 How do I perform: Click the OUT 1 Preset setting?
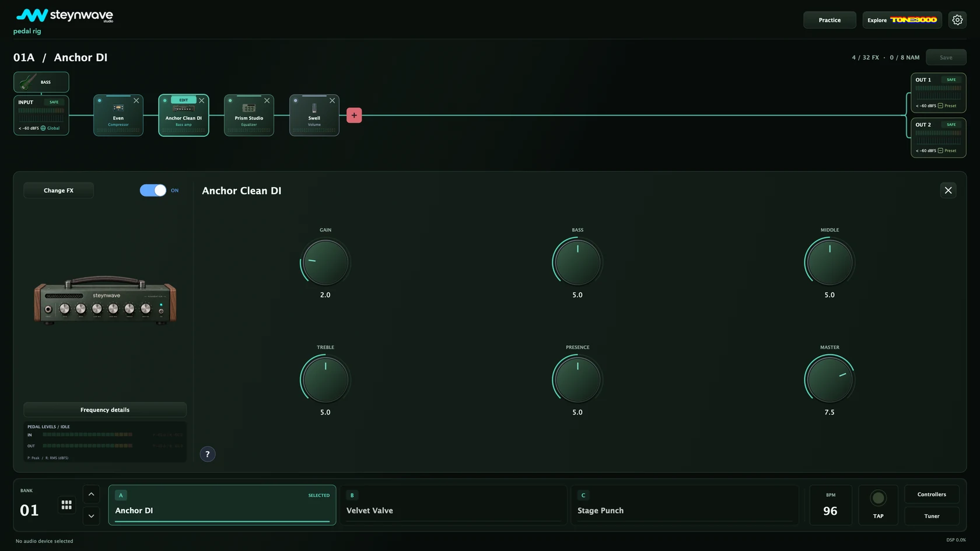tap(947, 106)
